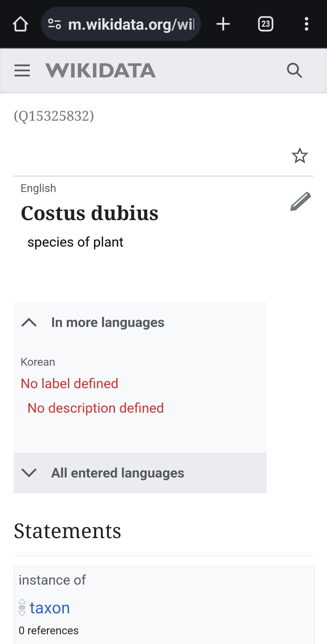Image resolution: width=327 pixels, height=644 pixels.
Task: Tap the browser home icon
Action: click(x=20, y=24)
